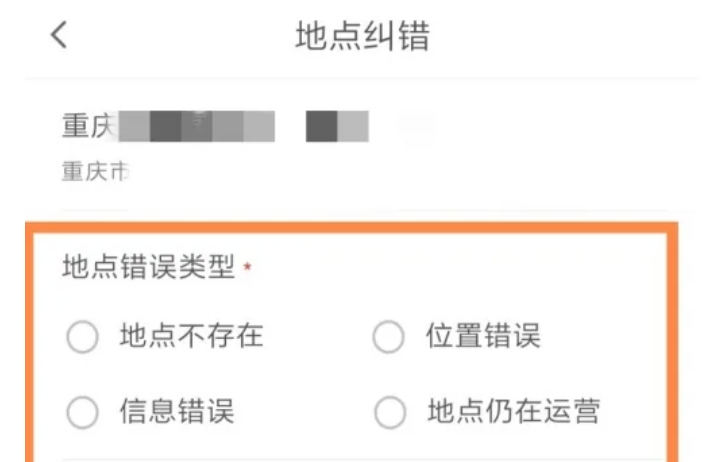Image resolution: width=703 pixels, height=462 pixels.
Task: Tap the 信息错误 option label text
Action: tap(177, 410)
